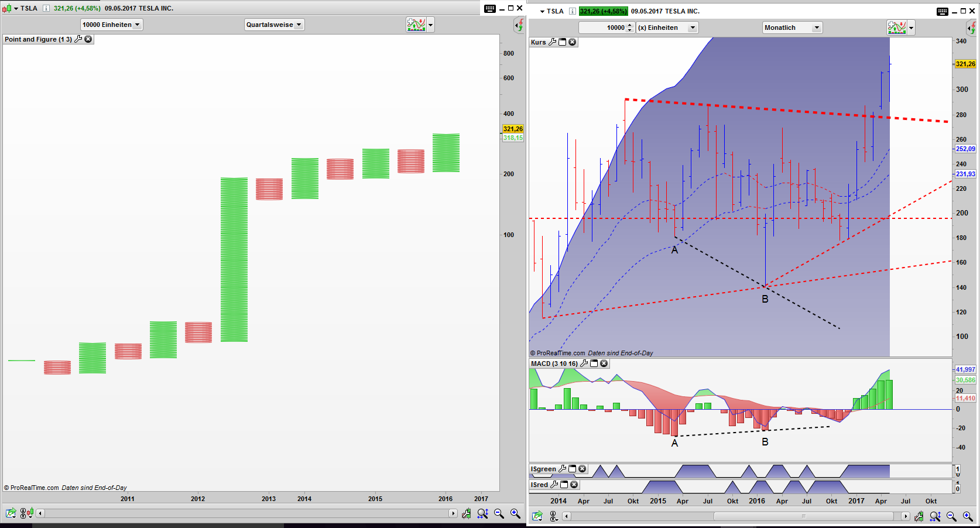Open the on-screen keyboard icon in right window
The image size is (980, 528).
(x=942, y=11)
